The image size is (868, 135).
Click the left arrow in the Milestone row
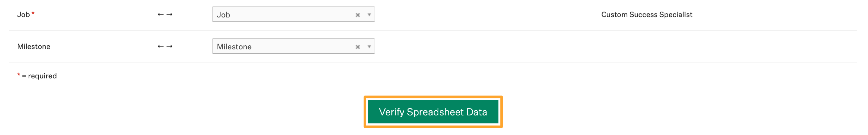pyautogui.click(x=161, y=46)
